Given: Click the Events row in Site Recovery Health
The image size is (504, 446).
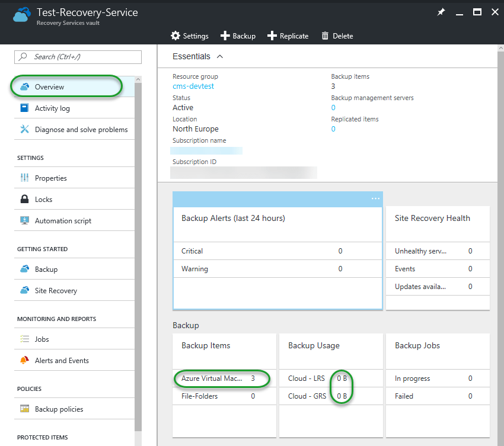Looking at the screenshot, I should (438, 269).
